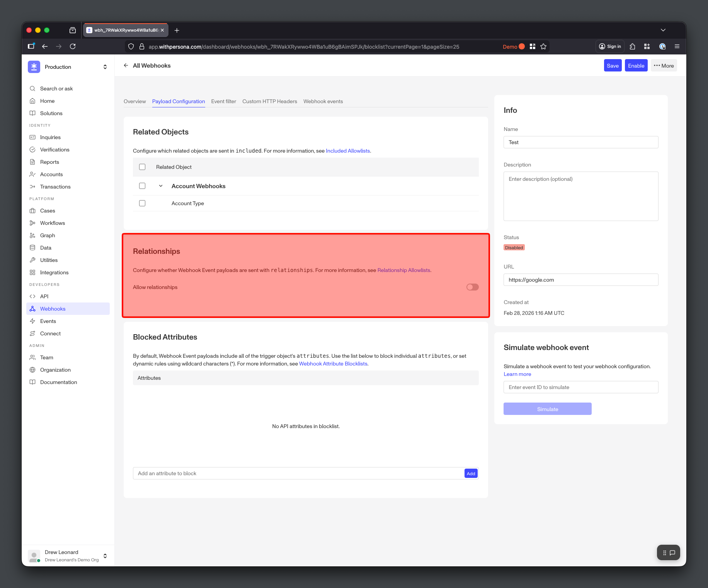Collapse the Account Webhooks group
Viewport: 708px width, 588px height.
coord(161,186)
